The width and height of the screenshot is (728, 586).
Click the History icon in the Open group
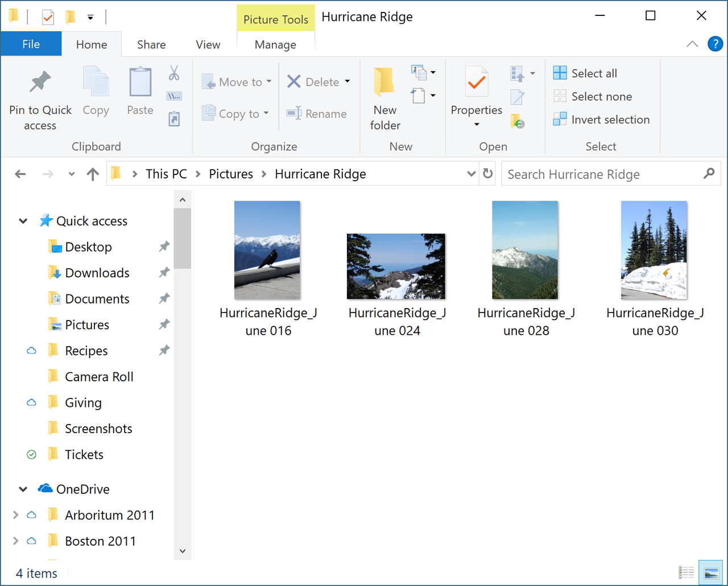tap(518, 121)
